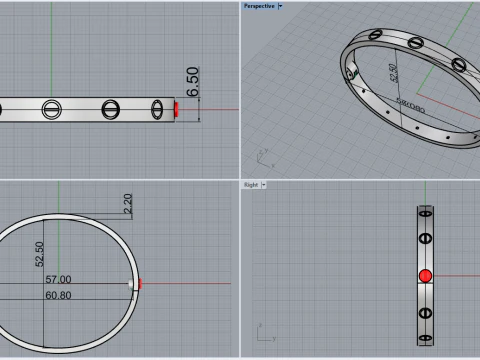Select the 52.50 dimension in Perspective viewport
The height and width of the screenshot is (360, 480).
[x=394, y=73]
